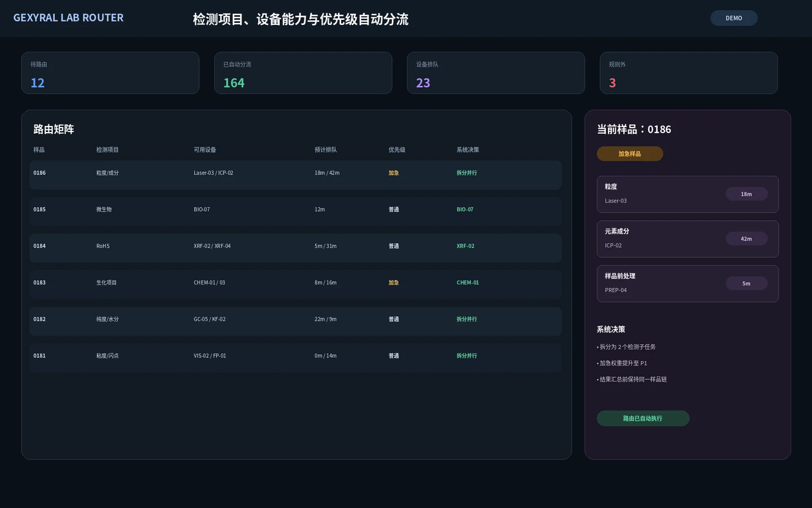812x508 pixels.
Task: Click the 42m queue time pill
Action: (x=747, y=239)
